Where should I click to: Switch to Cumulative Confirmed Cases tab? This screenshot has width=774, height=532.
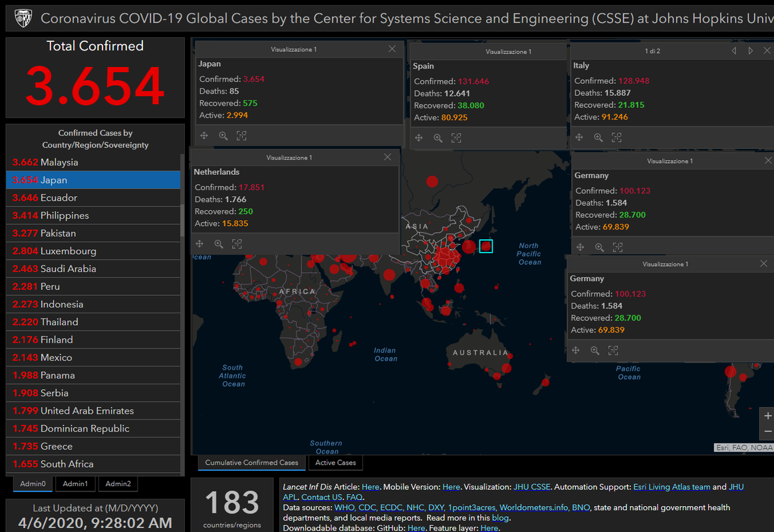(x=252, y=463)
